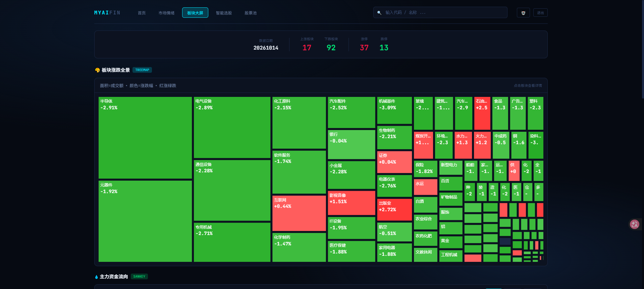Select the 电器仪表 sector block
Image resolution: width=644 pixels, height=289 pixels.
[x=394, y=186]
